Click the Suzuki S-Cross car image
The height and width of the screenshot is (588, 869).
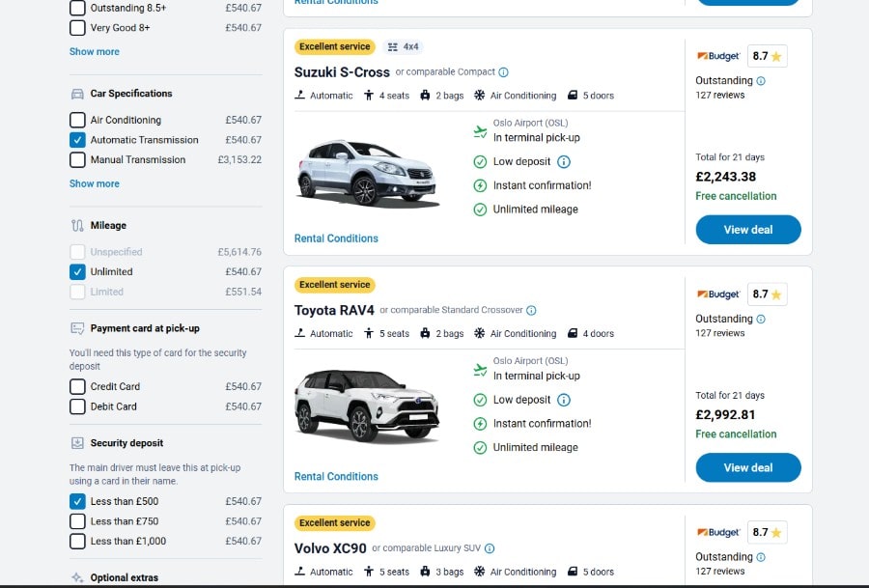pyautogui.click(x=368, y=173)
